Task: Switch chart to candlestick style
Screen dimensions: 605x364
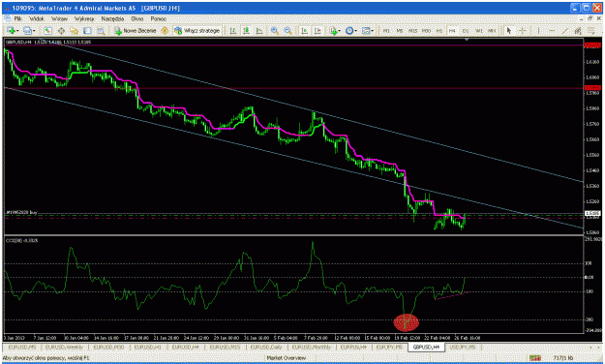Action: (x=246, y=31)
